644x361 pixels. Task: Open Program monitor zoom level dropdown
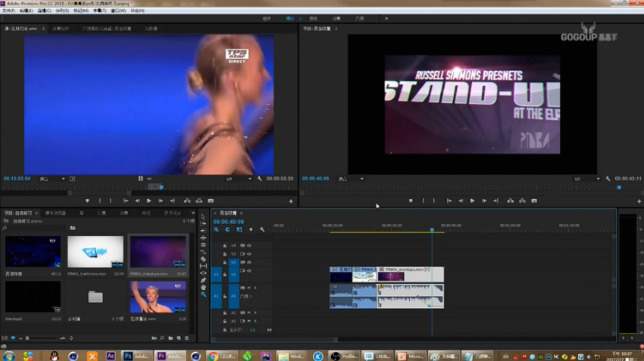click(x=351, y=179)
